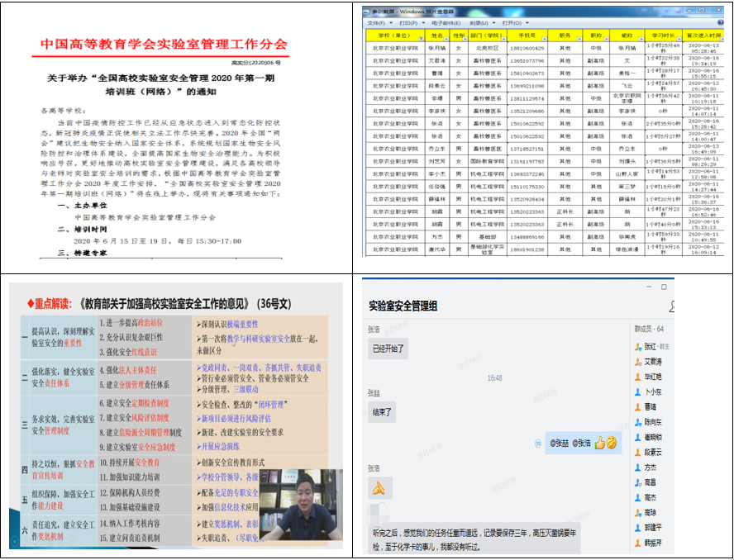Click the member icon beside 卜小东
This screenshot has width=734, height=560.
tap(638, 392)
